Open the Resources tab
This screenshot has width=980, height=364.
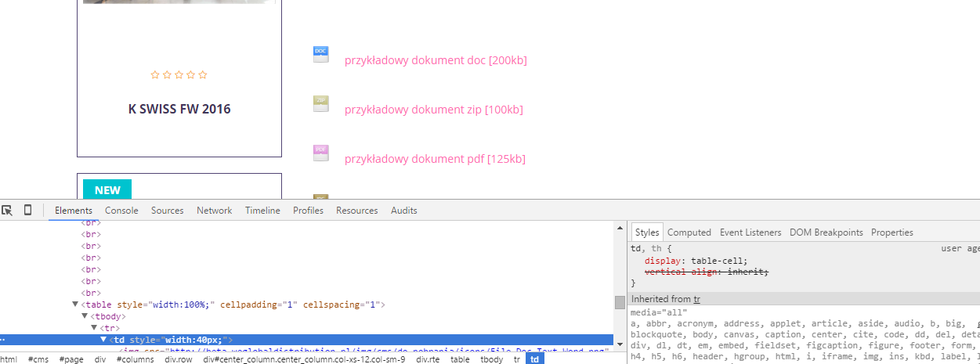click(357, 211)
